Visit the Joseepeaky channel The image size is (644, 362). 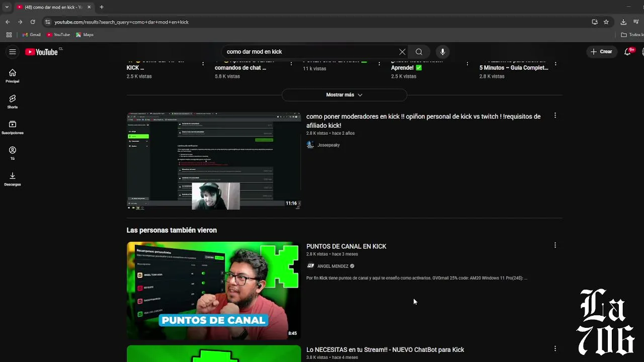tap(329, 145)
